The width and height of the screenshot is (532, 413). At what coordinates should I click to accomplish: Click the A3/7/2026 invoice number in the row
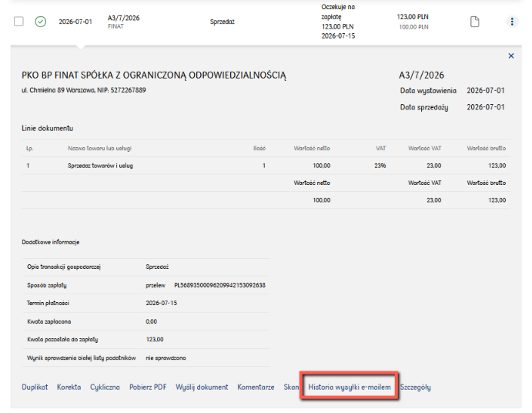(x=123, y=18)
